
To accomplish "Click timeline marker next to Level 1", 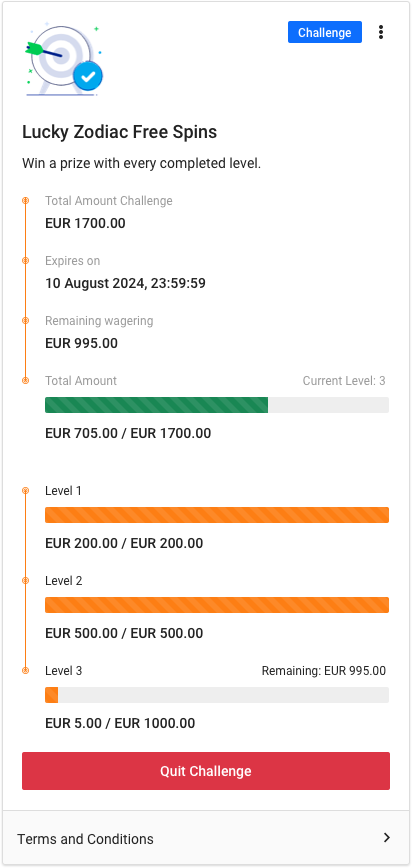I will pos(25,490).
